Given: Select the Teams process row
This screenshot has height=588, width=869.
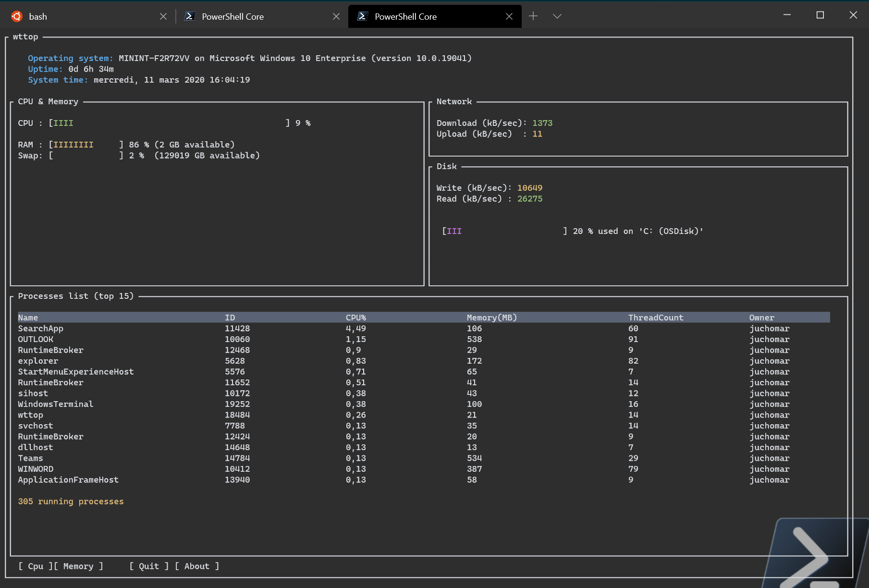Looking at the screenshot, I should point(424,458).
